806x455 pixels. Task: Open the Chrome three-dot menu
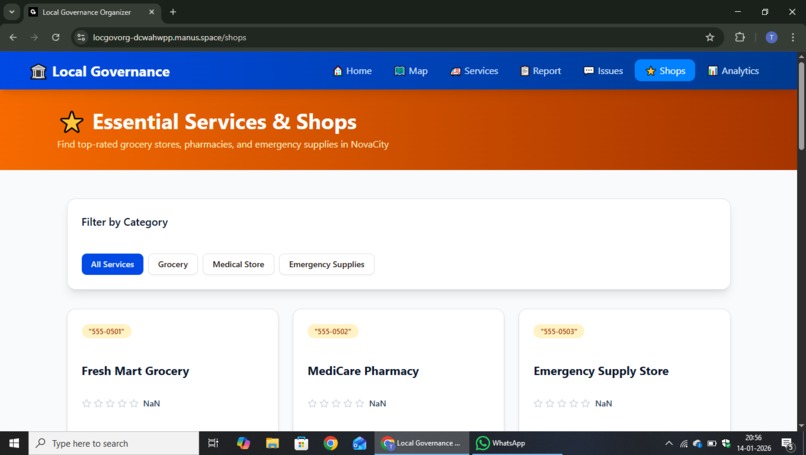(x=793, y=37)
